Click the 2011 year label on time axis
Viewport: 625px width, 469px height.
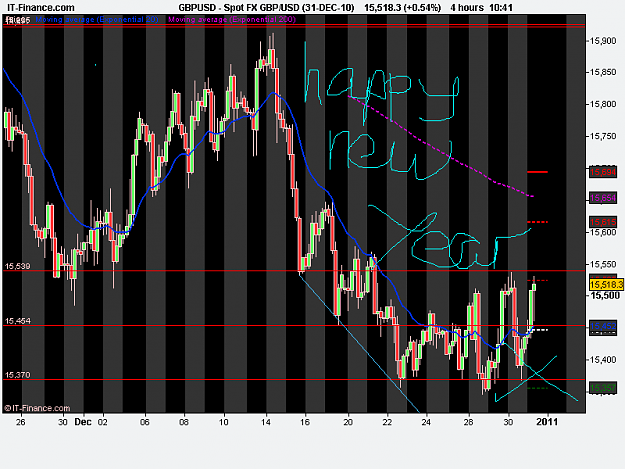pos(547,422)
